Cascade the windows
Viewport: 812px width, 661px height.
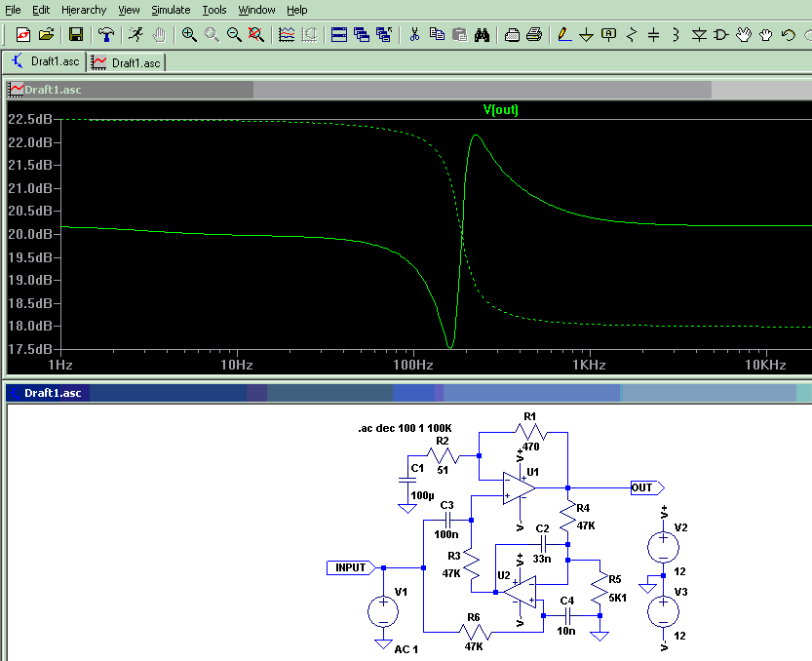362,35
